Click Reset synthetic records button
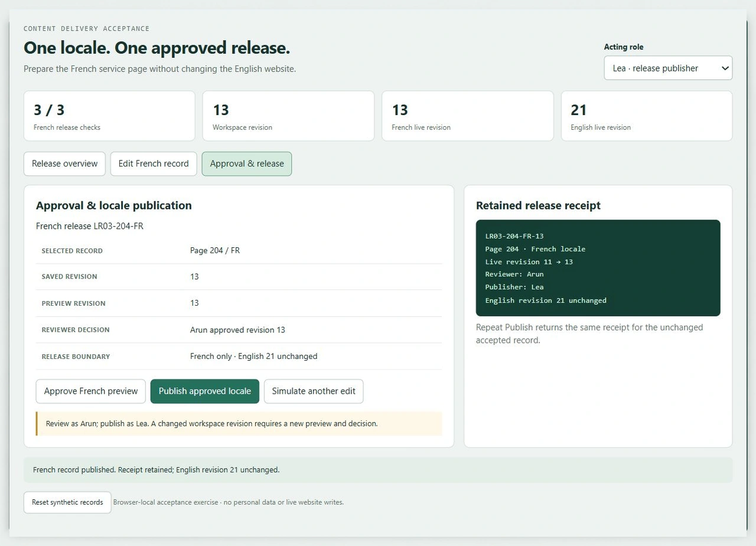This screenshot has height=546, width=756. pos(67,502)
